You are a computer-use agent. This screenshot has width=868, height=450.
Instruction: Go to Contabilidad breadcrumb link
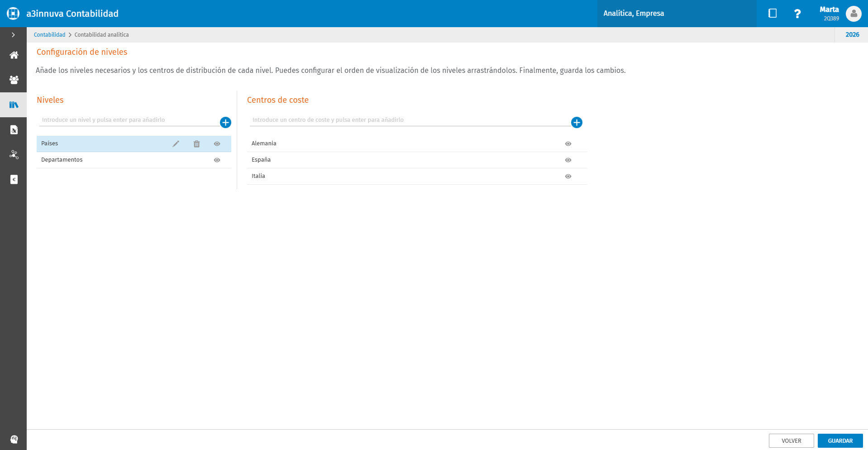point(49,35)
